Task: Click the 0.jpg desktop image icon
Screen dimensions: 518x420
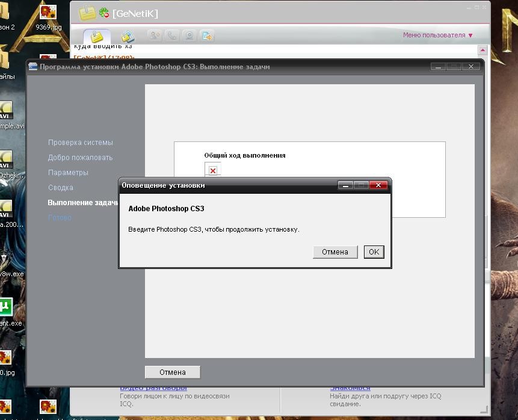Action: click(7, 363)
